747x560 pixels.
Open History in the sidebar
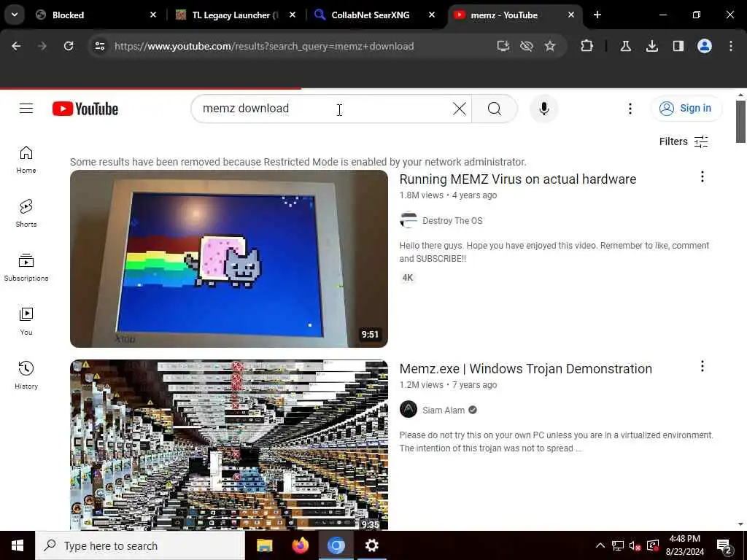point(26,376)
